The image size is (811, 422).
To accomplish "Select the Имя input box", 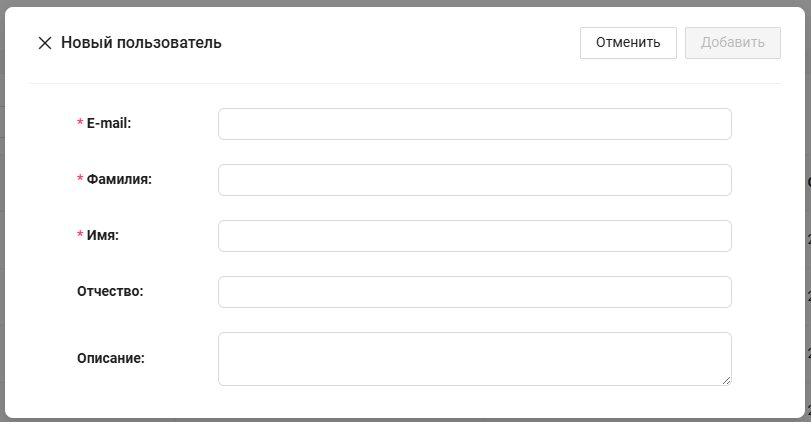I will tap(474, 236).
